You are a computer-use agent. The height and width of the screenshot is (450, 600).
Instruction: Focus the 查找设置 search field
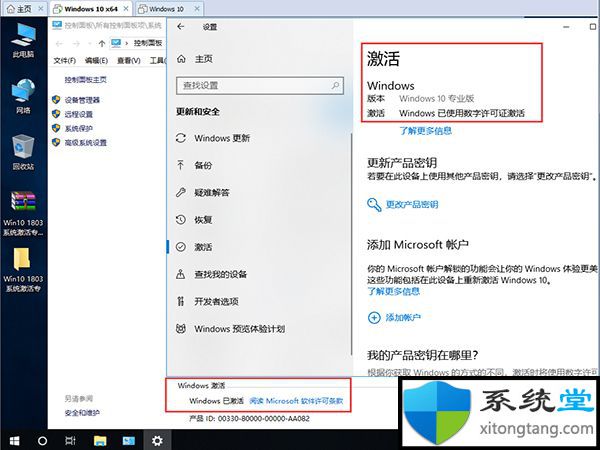pyautogui.click(x=260, y=85)
